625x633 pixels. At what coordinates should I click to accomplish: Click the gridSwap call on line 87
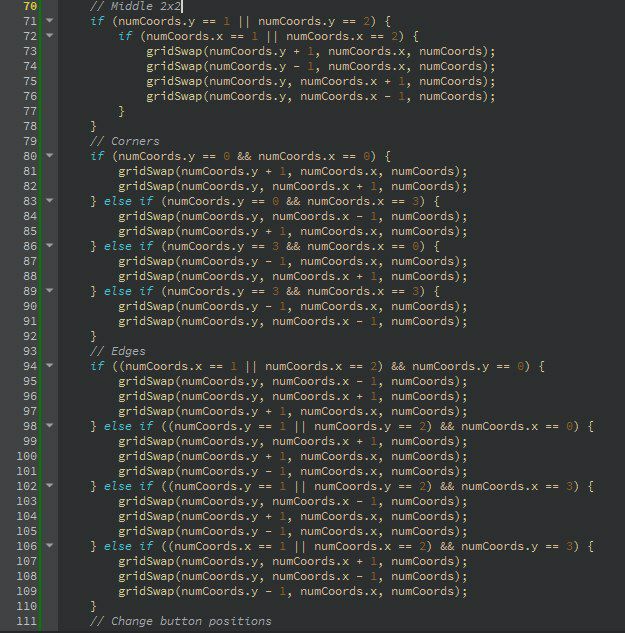coord(293,261)
